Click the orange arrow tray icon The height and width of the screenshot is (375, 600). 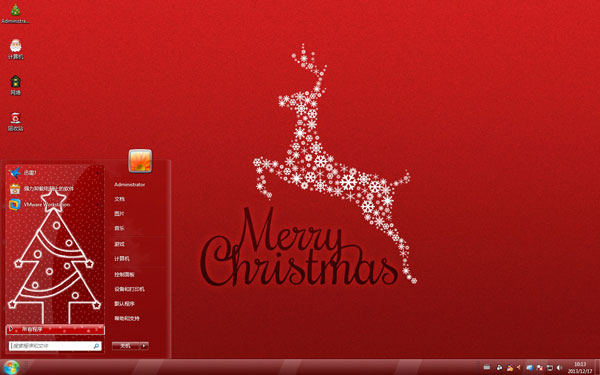(518, 367)
